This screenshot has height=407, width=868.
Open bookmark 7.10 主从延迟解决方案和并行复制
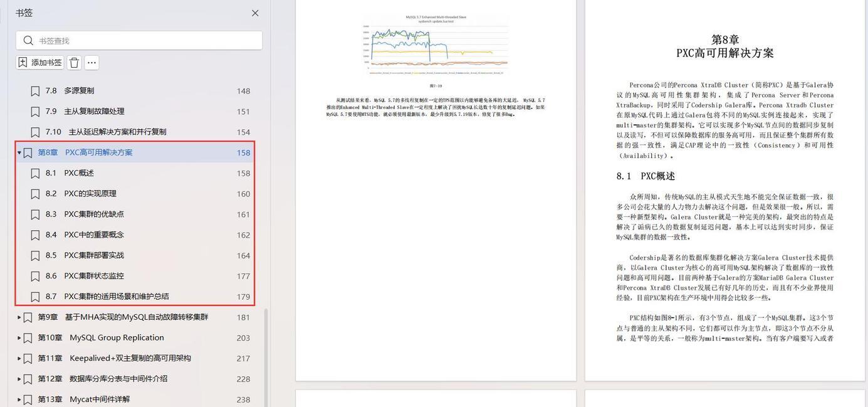(x=106, y=132)
